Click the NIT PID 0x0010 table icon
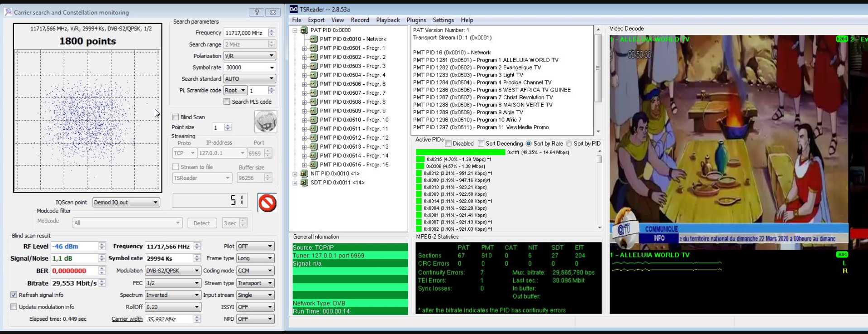Image resolution: width=868 pixels, height=334 pixels. tap(304, 174)
